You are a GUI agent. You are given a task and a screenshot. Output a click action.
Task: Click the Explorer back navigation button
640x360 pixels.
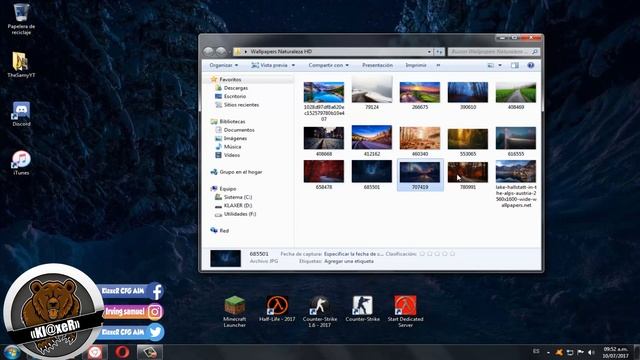click(209, 51)
